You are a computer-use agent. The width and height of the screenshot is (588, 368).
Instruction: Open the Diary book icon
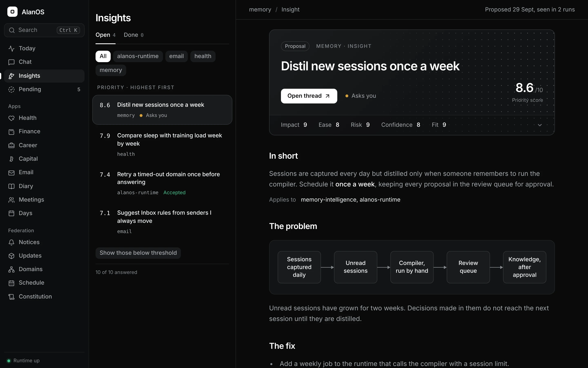(x=11, y=186)
